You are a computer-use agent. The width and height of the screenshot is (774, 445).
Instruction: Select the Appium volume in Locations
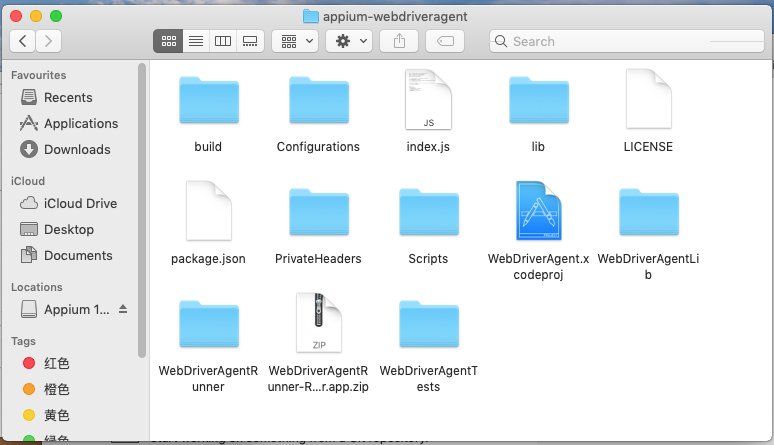(64, 309)
